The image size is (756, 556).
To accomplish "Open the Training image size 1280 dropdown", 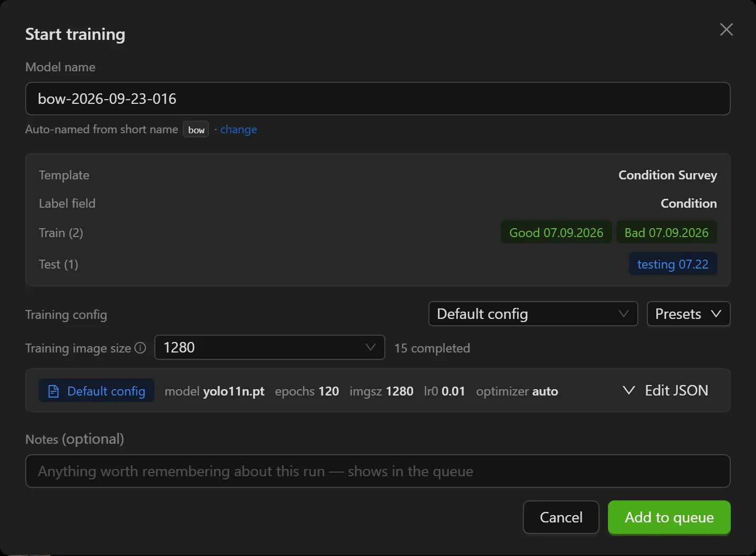I will click(x=270, y=347).
